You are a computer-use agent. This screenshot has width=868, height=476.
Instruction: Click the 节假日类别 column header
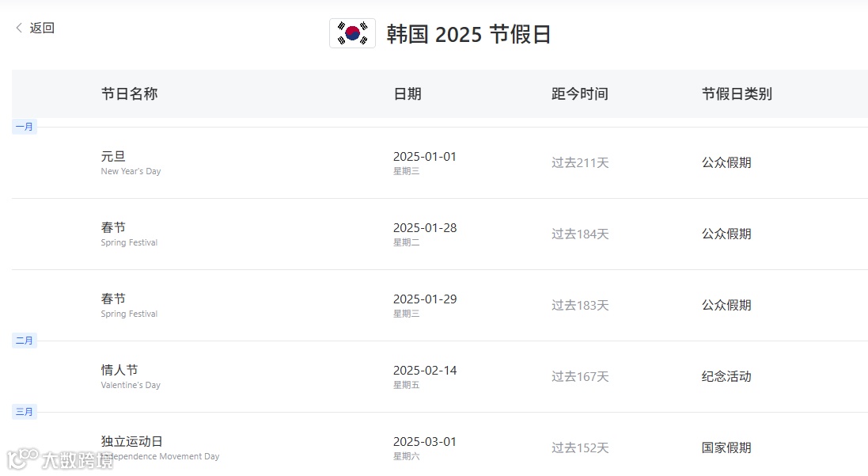point(737,93)
